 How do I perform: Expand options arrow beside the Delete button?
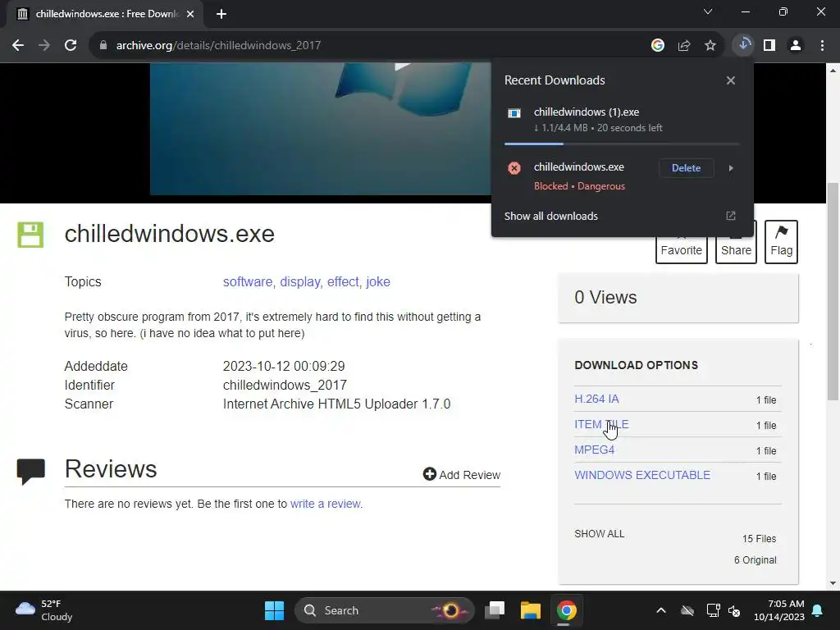[x=731, y=168]
